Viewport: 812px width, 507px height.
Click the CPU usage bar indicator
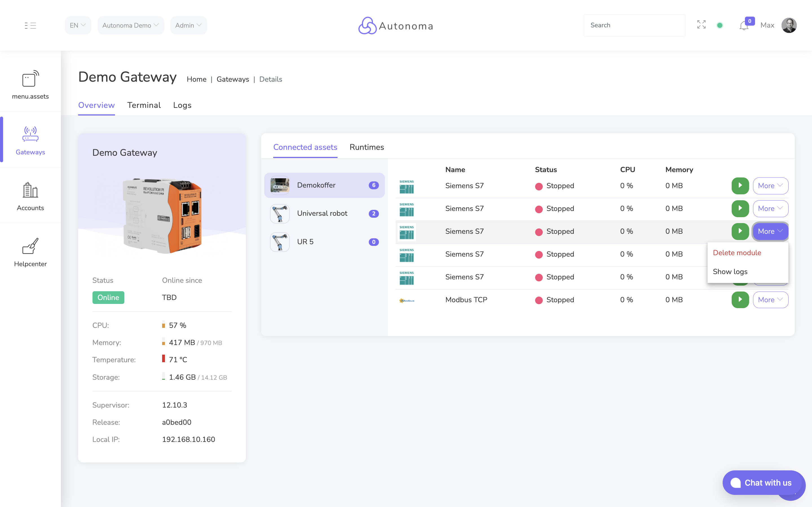tap(164, 324)
